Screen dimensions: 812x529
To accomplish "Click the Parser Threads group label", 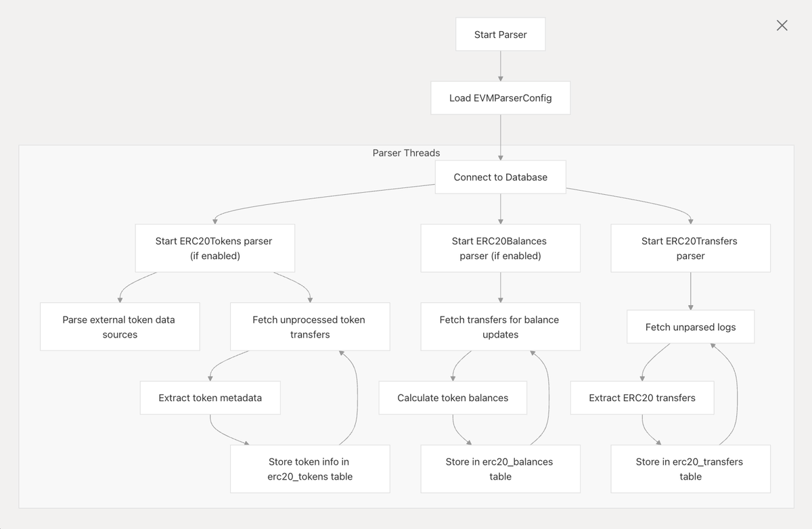I will 406,153.
